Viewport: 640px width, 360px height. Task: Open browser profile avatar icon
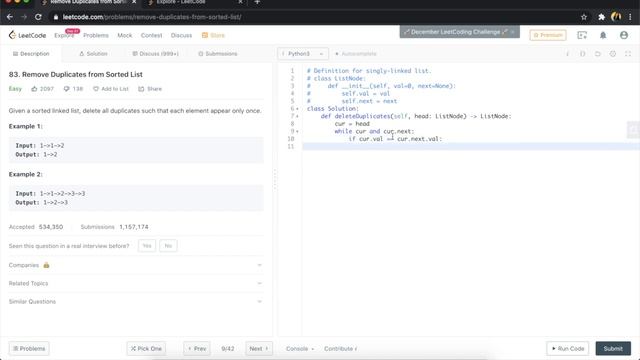[616, 17]
